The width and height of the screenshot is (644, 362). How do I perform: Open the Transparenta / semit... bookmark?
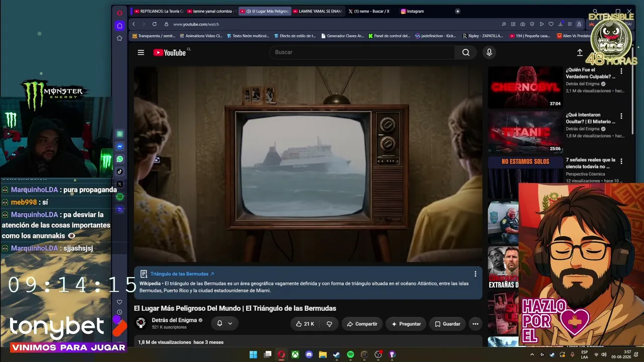click(154, 36)
